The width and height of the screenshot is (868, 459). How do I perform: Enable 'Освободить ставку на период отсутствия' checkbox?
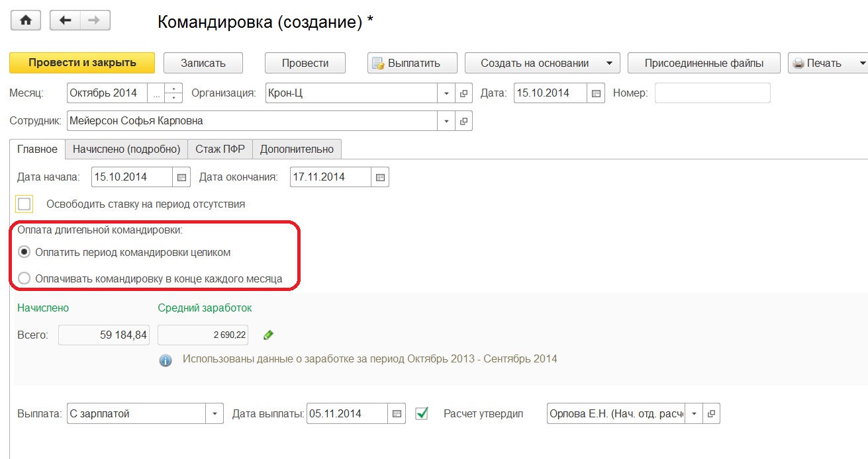point(24,204)
